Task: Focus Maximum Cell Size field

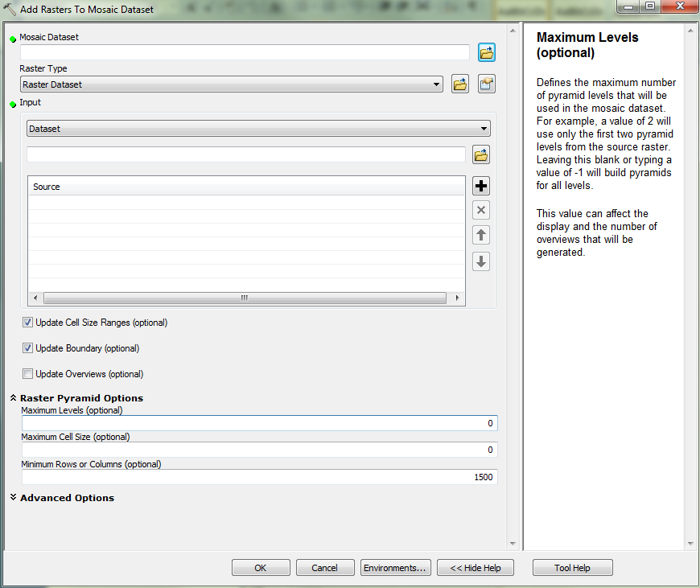Action: (x=259, y=450)
